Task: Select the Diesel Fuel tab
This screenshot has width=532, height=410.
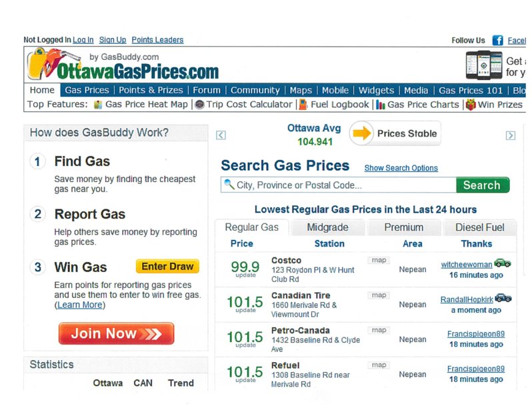Action: click(x=479, y=227)
